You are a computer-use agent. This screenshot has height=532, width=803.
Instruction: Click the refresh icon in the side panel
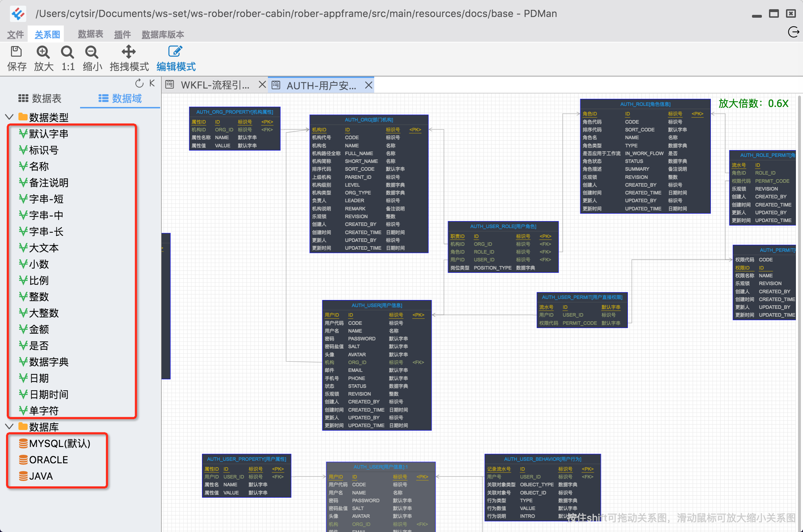tap(139, 83)
